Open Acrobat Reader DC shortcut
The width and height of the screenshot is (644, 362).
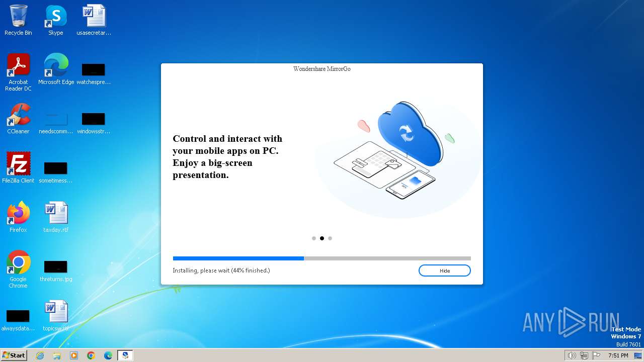18,72
